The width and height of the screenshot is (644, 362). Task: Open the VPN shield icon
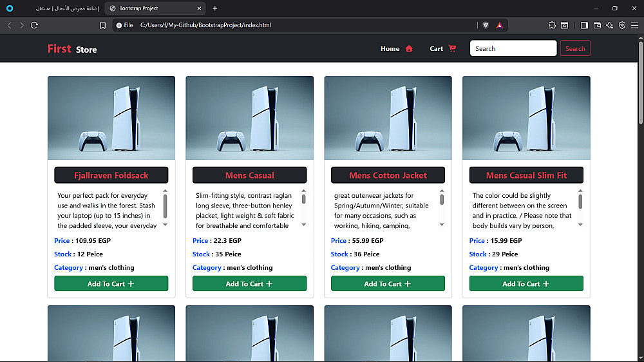click(x=622, y=25)
